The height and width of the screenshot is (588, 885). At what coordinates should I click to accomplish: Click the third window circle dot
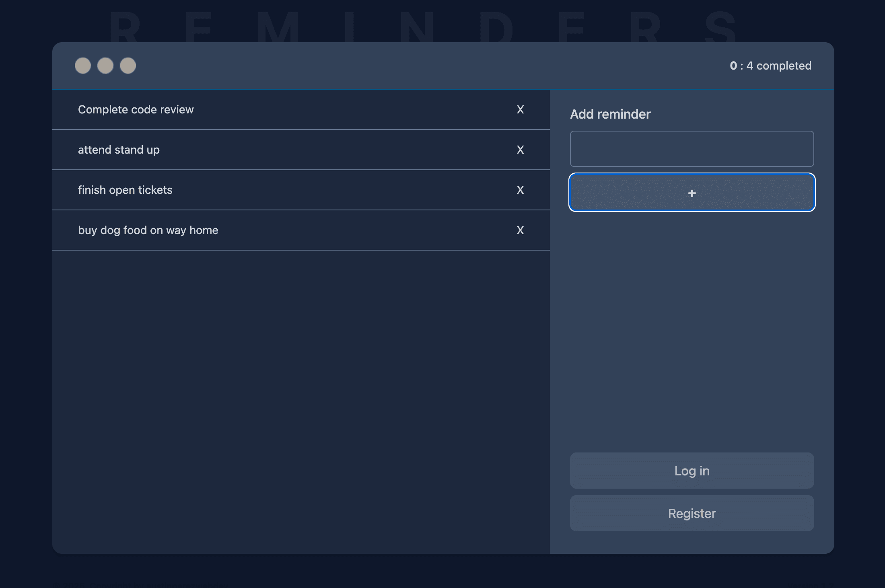coord(128,66)
